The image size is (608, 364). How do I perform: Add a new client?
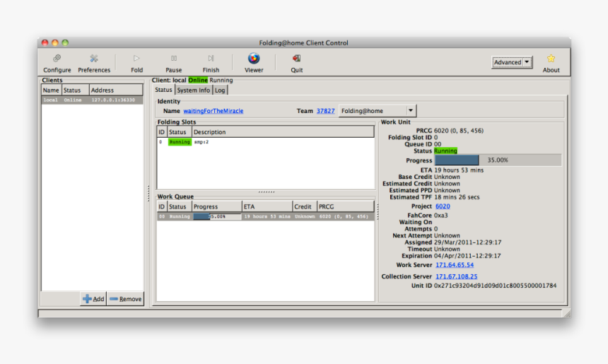coord(93,299)
